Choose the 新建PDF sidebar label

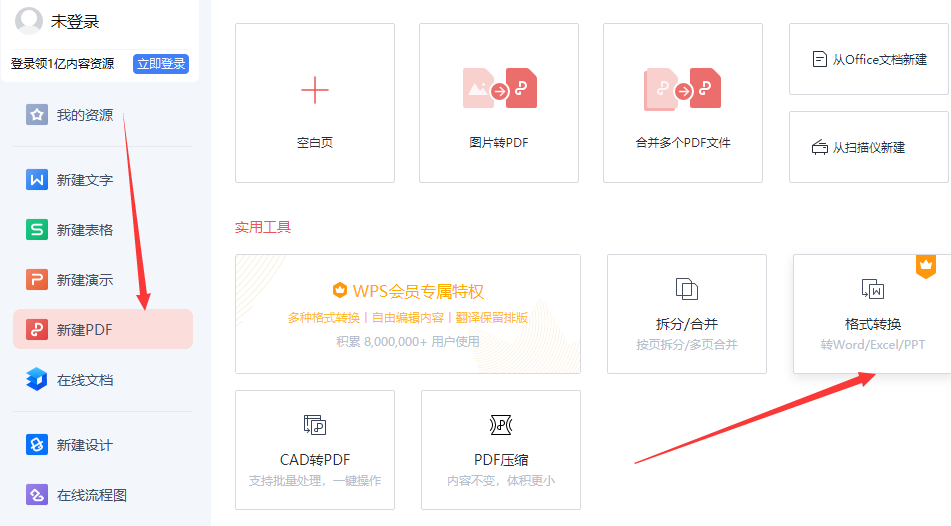tap(84, 330)
